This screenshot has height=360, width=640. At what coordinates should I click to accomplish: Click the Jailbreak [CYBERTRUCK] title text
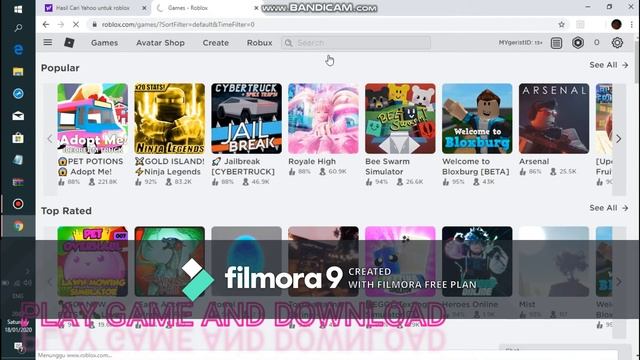click(x=243, y=167)
